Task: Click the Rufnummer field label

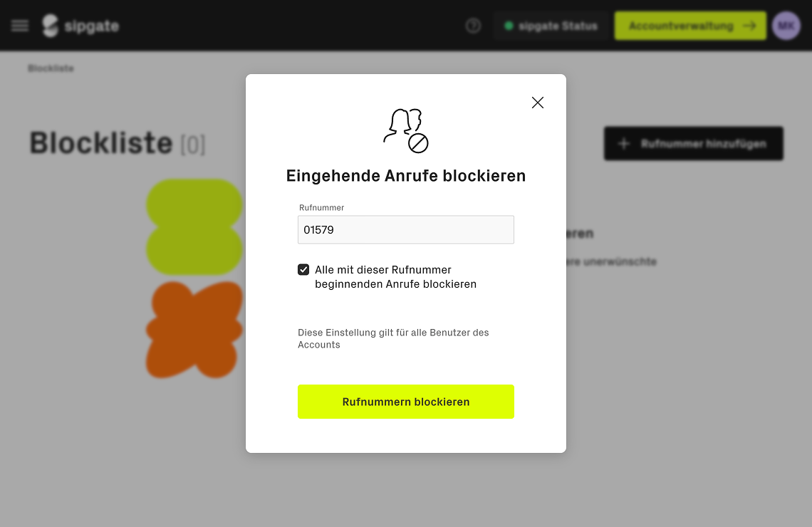Action: pyautogui.click(x=322, y=208)
